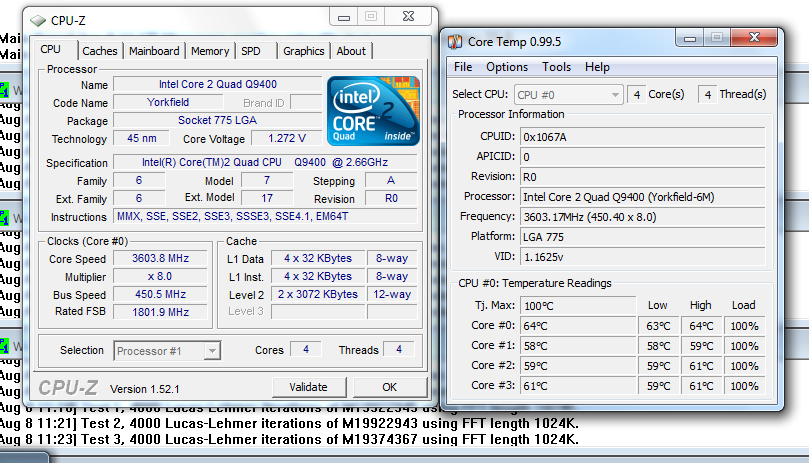Click the Name field 'Intel Core 2 Quad Q9400'
809x463 pixels.
(x=217, y=84)
